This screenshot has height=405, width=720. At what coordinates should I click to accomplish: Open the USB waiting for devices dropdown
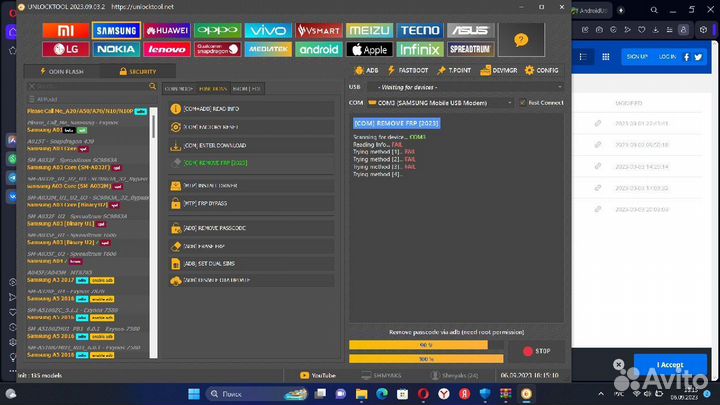[465, 87]
